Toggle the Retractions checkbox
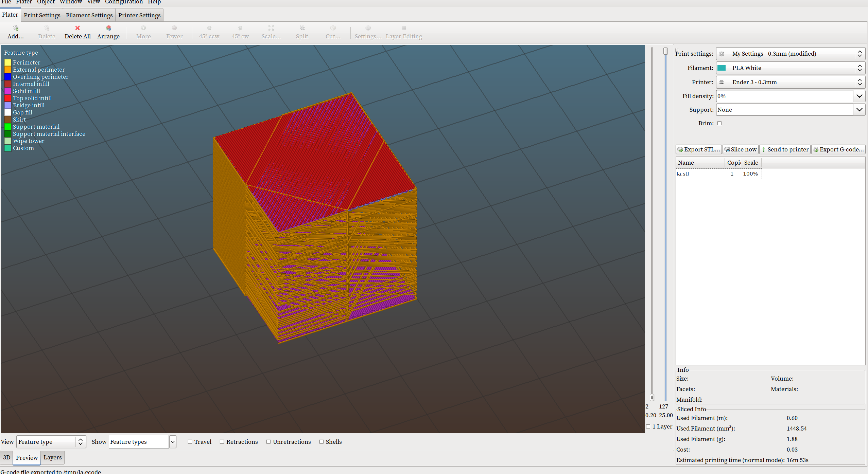This screenshot has width=868, height=474. [222, 442]
